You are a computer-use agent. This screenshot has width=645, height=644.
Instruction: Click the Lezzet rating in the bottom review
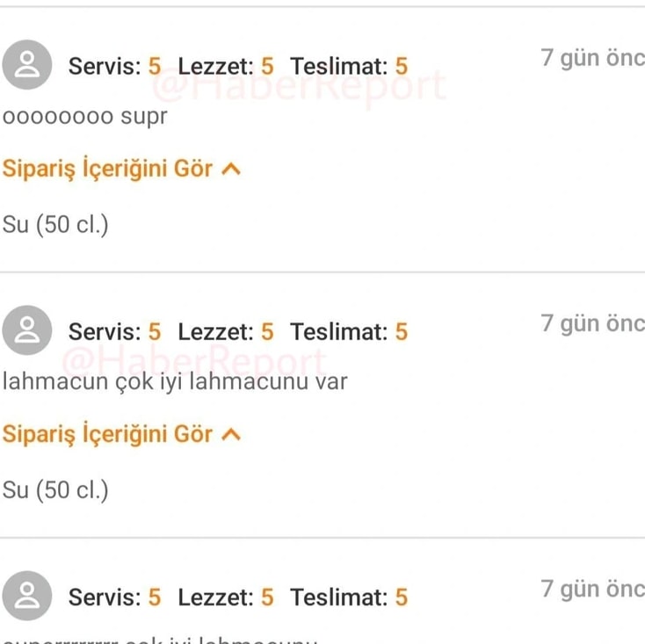[x=226, y=598]
